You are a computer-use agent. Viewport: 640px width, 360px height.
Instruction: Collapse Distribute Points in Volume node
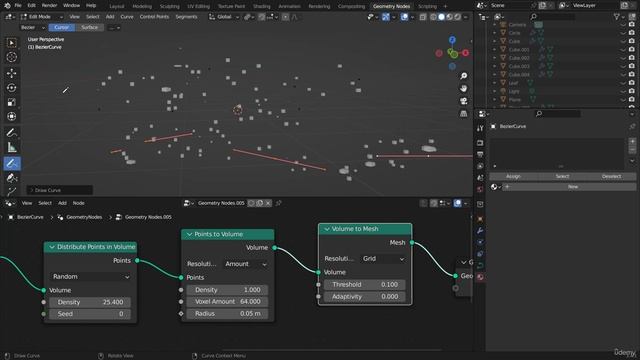(x=52, y=247)
